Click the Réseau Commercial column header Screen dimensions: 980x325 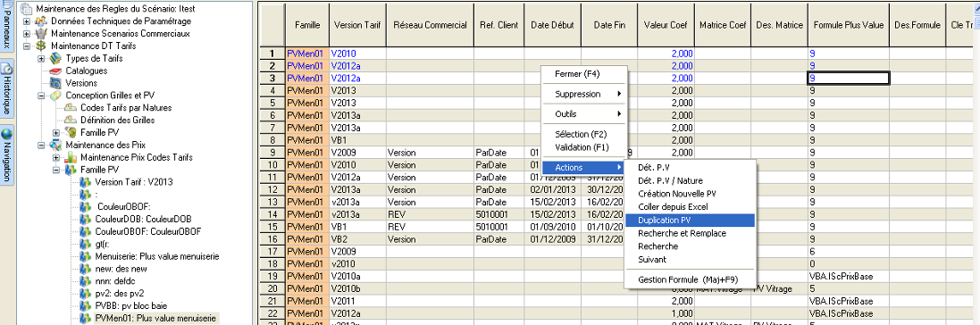point(430,25)
